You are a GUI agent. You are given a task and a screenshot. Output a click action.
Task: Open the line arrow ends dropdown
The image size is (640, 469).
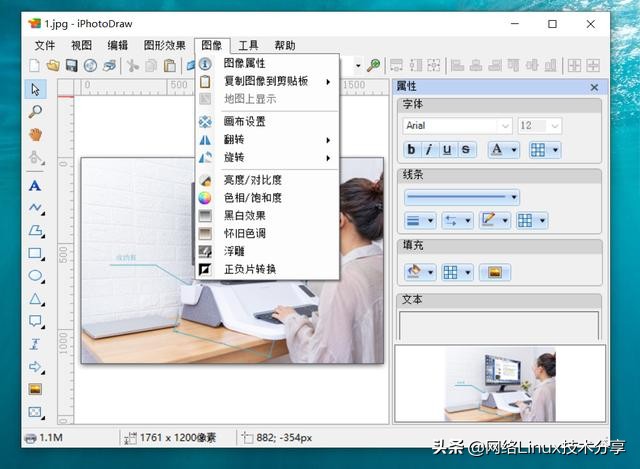458,221
